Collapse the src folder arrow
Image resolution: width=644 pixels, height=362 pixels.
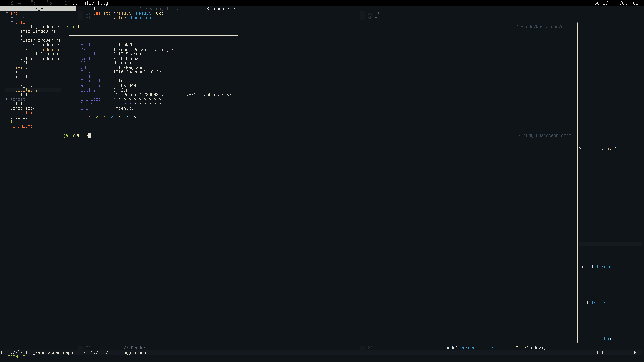click(7, 13)
